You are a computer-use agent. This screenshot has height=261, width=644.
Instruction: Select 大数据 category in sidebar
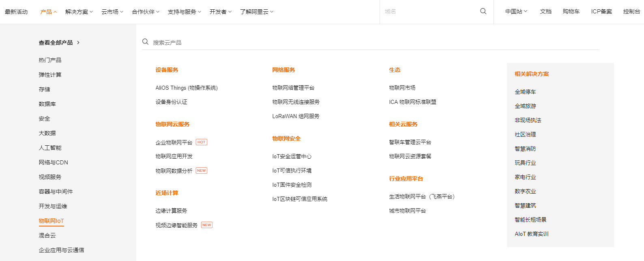47,133
